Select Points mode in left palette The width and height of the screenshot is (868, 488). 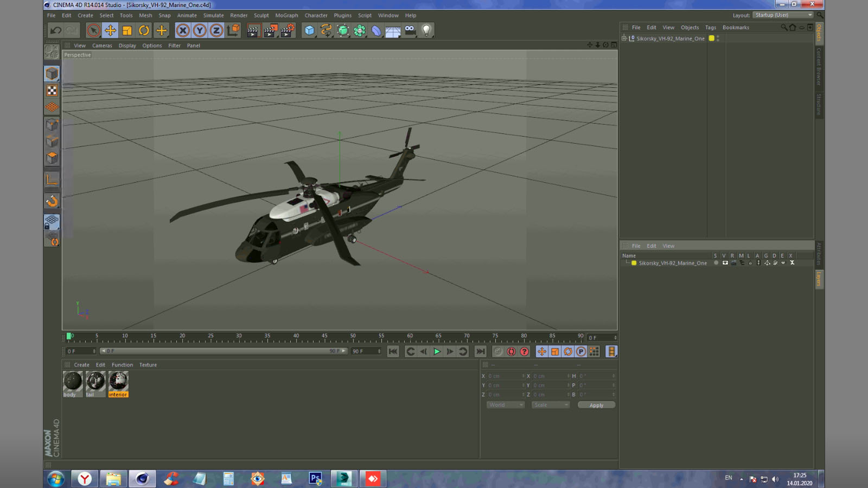click(x=52, y=125)
